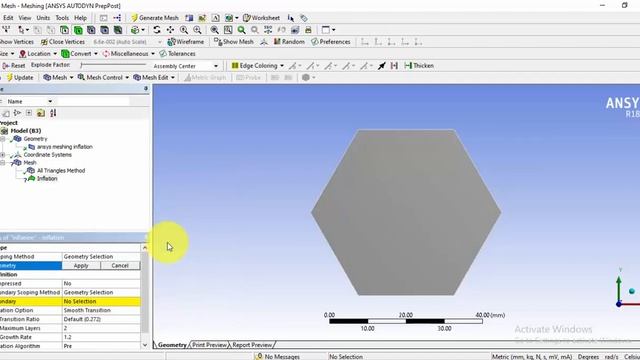Open annotation Preferences
This screenshot has height=360, width=640.
point(331,42)
